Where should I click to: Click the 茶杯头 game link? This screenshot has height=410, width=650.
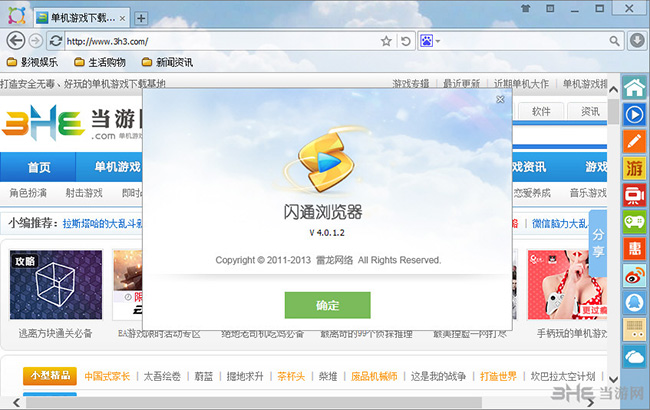click(x=291, y=376)
